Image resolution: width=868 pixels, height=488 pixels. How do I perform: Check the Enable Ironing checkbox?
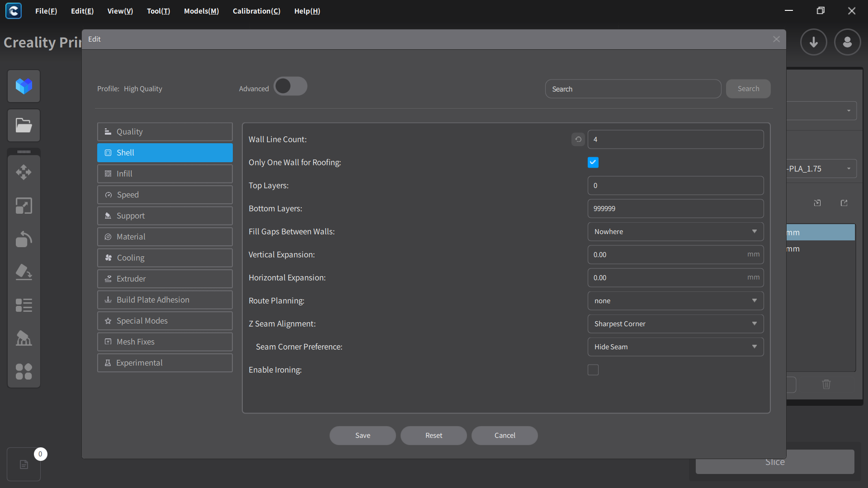click(x=593, y=370)
